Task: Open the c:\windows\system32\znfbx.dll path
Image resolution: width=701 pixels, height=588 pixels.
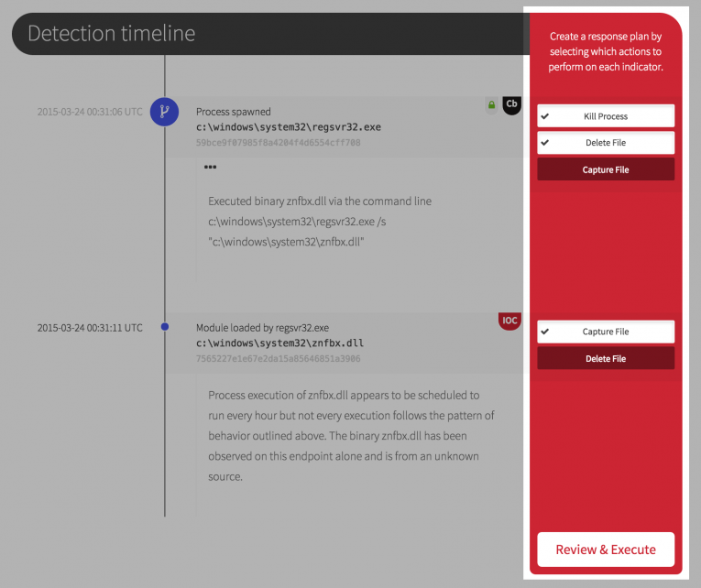Action: (279, 343)
